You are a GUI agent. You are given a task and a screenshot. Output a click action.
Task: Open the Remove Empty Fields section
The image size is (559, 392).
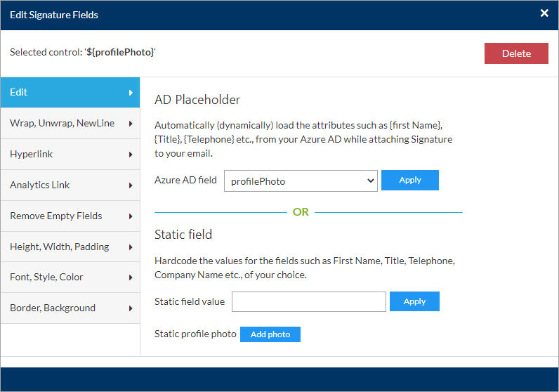coord(63,216)
